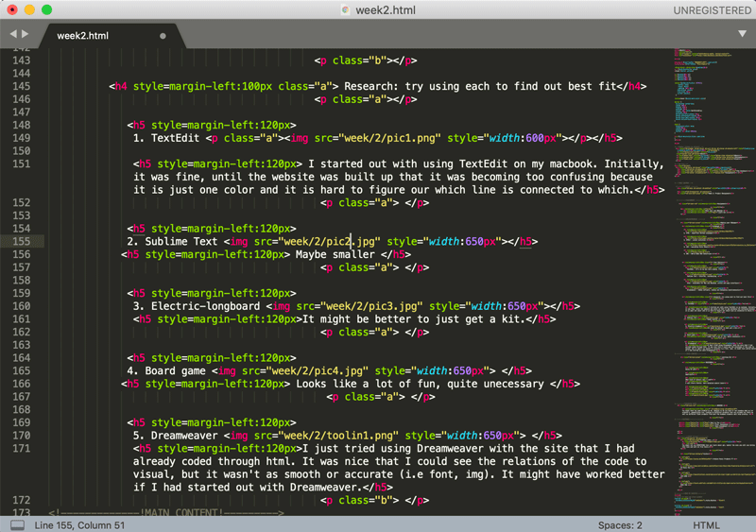Click line number 145 in gutter
The width and height of the screenshot is (756, 532).
(21, 86)
